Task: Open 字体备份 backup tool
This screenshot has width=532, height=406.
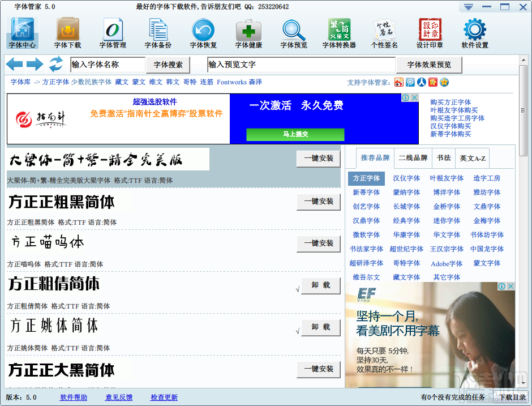Action: coord(157,28)
